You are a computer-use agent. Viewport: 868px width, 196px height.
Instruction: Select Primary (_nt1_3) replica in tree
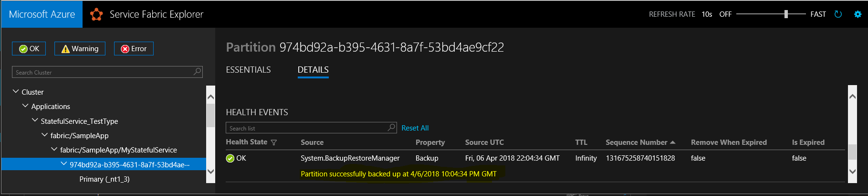point(105,179)
